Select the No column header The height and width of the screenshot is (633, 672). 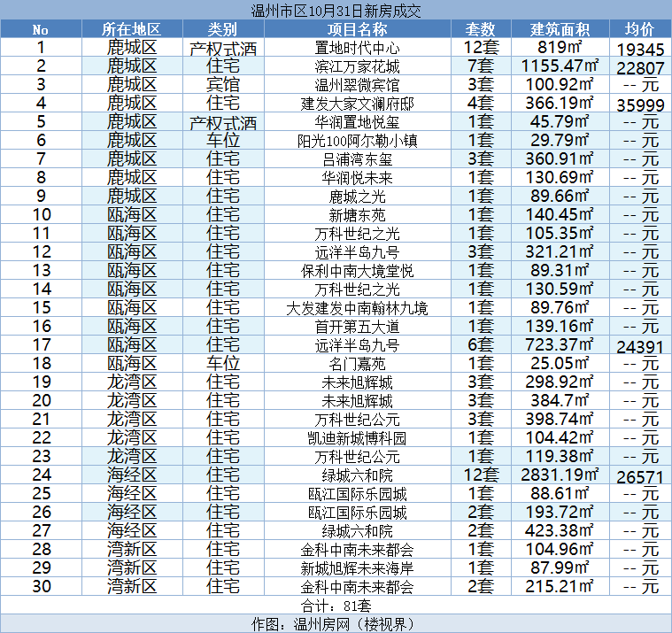[41, 29]
